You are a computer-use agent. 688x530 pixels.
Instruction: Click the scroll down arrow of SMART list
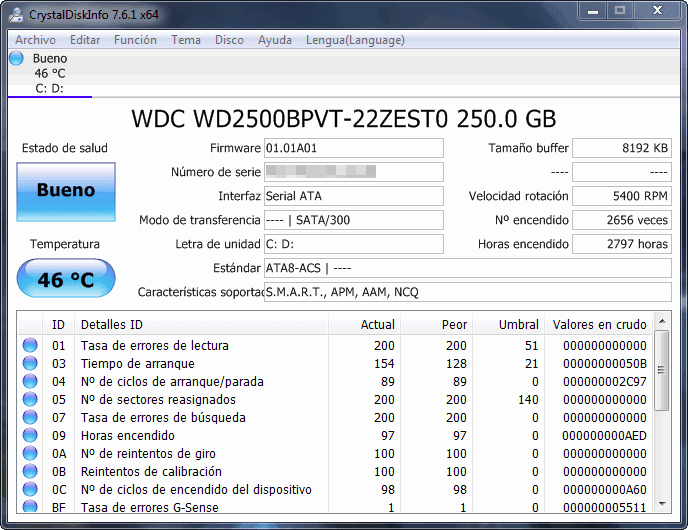click(662, 504)
